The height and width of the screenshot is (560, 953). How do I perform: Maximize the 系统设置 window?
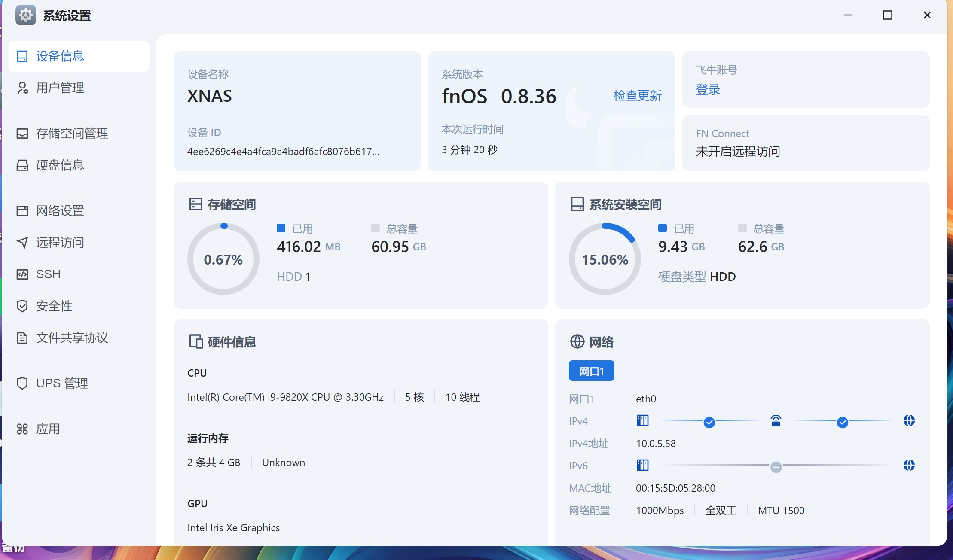click(x=888, y=15)
